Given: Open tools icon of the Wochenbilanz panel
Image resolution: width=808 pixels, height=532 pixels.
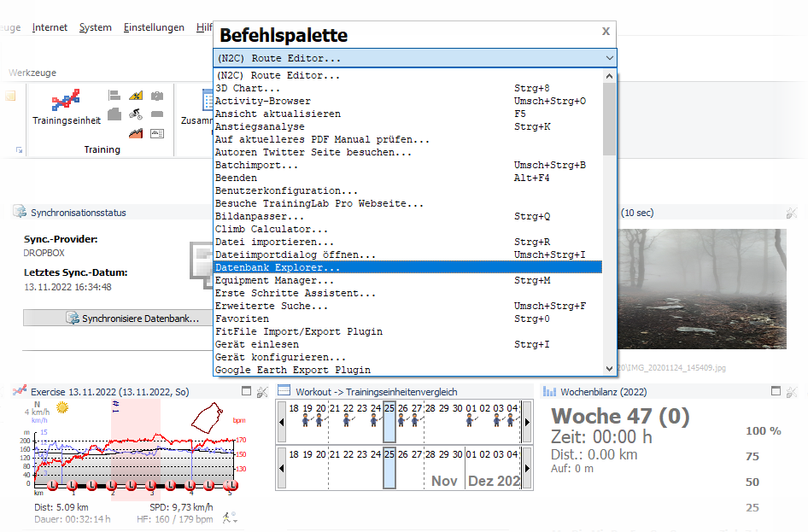Looking at the screenshot, I should point(792,393).
